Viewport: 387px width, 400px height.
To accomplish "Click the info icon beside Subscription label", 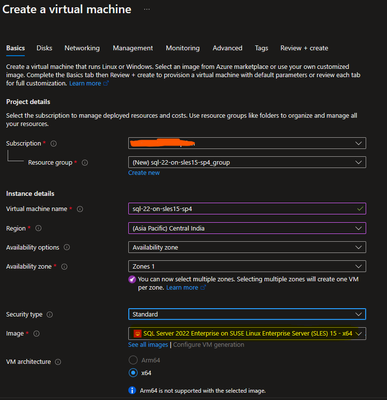I will coord(53,144).
